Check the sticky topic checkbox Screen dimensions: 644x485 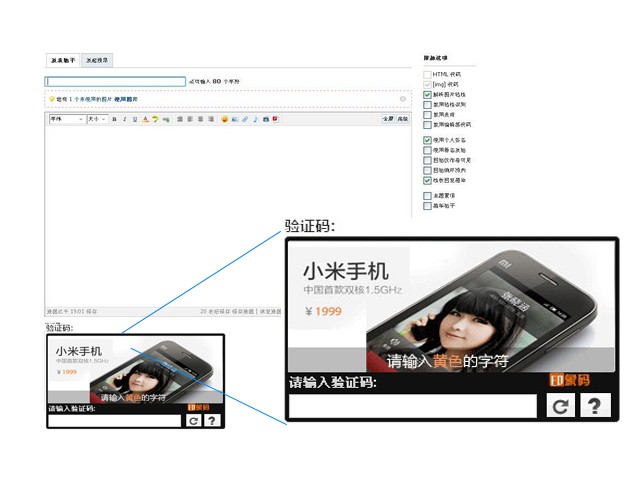(427, 195)
